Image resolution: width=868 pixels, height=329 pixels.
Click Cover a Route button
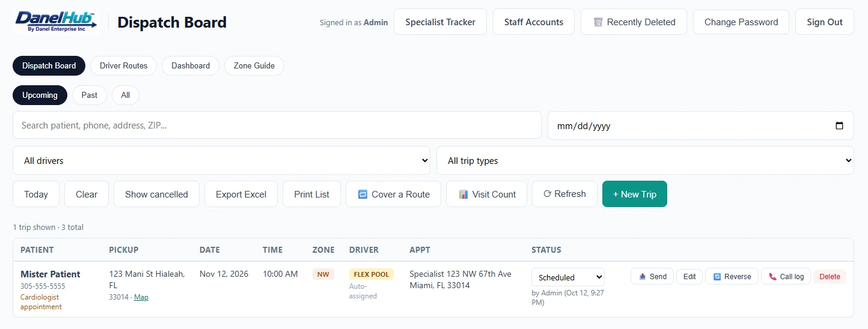point(393,194)
